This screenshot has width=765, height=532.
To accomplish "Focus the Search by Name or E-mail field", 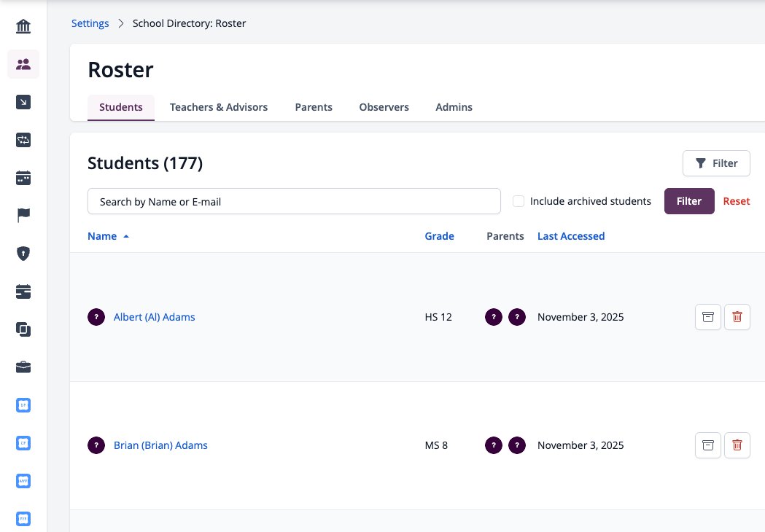I will [294, 201].
